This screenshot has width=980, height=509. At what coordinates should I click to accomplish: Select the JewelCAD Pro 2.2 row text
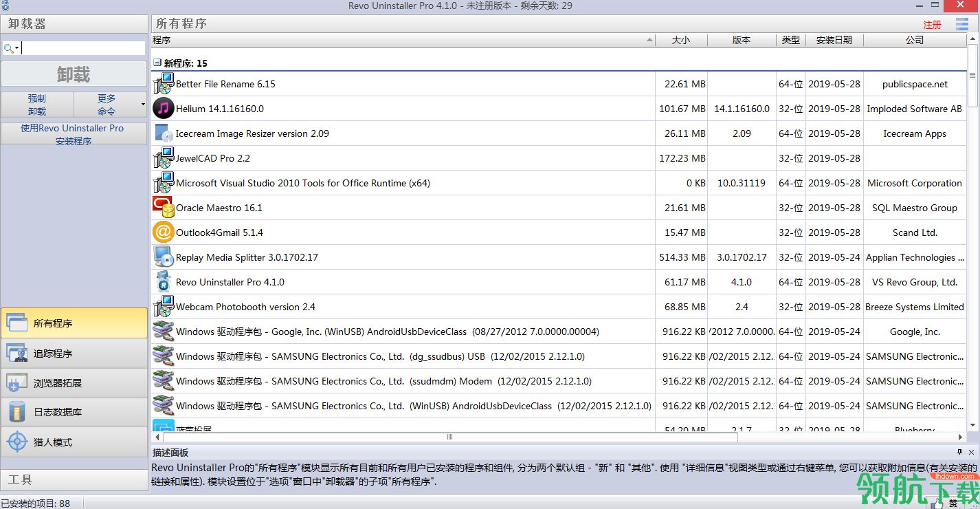point(213,158)
